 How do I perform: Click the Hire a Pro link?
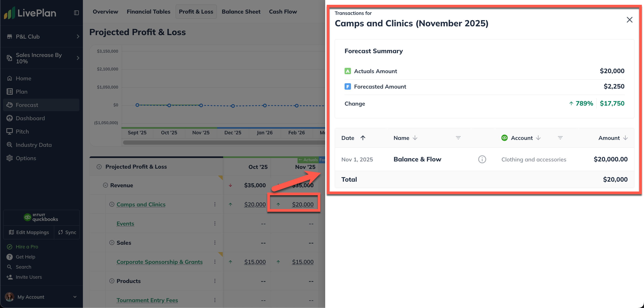click(27, 247)
